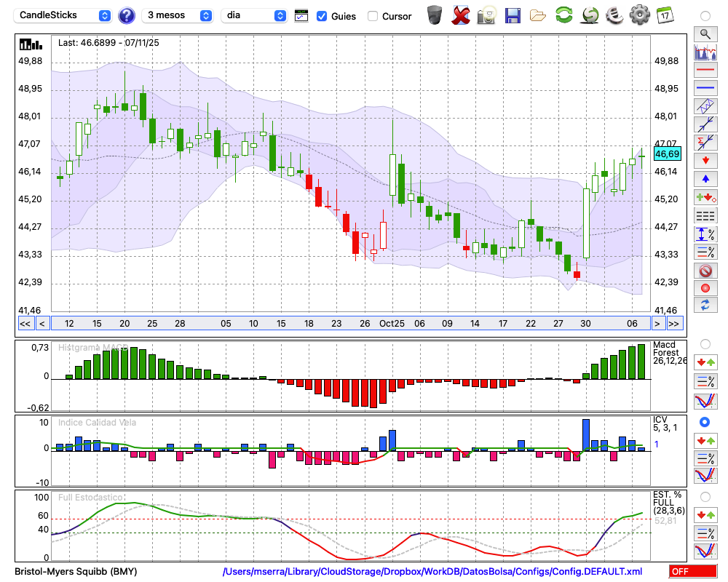The image size is (728, 582).
Task: Select the red down-arrow marker tool
Action: coord(705,160)
